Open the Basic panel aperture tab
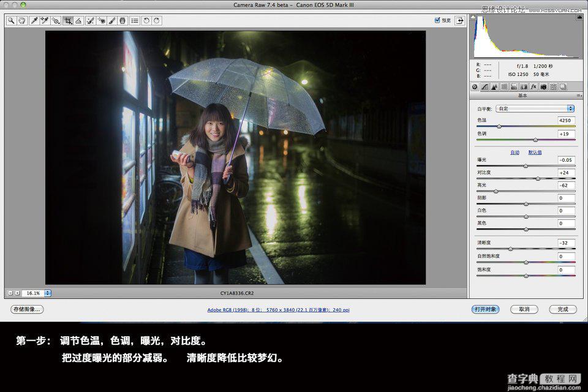Image resolution: width=588 pixels, height=392 pixels. click(475, 86)
